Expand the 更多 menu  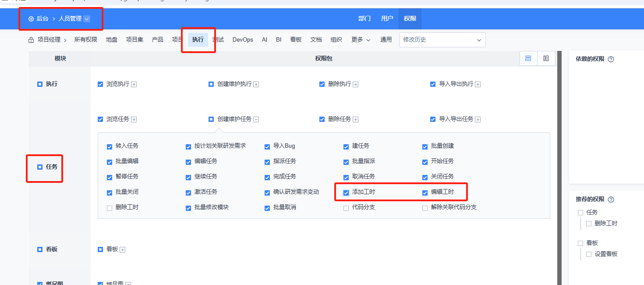pyautogui.click(x=361, y=40)
